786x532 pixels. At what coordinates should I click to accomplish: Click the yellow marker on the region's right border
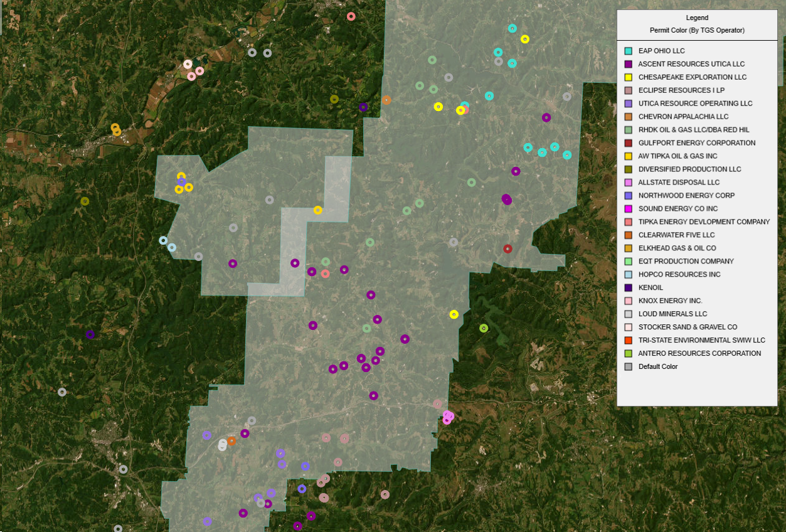[x=454, y=314]
